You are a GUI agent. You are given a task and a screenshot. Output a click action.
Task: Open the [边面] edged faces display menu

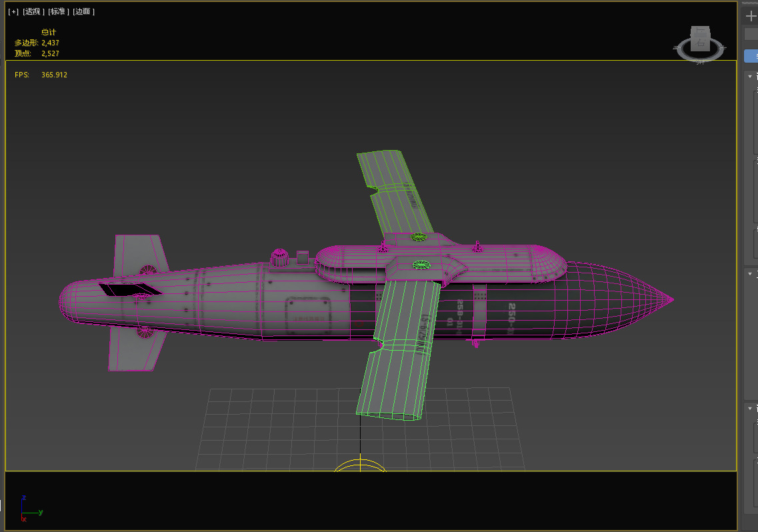click(83, 11)
